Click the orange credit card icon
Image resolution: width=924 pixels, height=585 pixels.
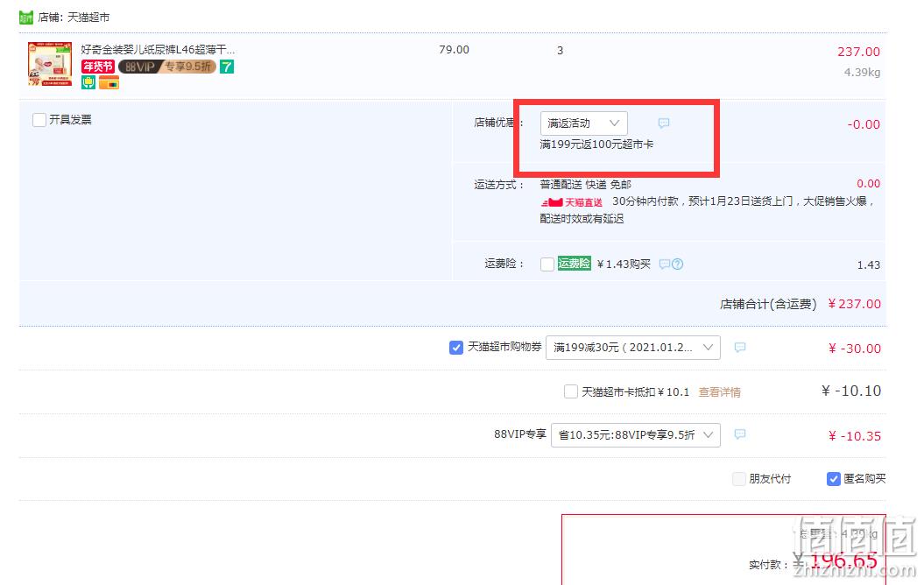(109, 83)
